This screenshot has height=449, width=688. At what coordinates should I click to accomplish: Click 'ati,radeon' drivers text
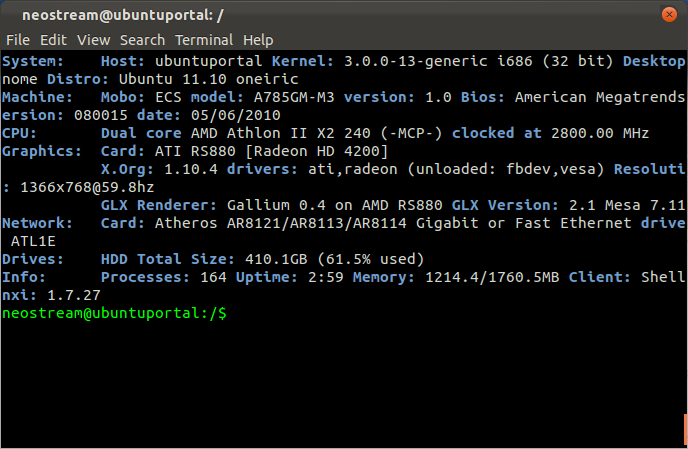(352, 169)
